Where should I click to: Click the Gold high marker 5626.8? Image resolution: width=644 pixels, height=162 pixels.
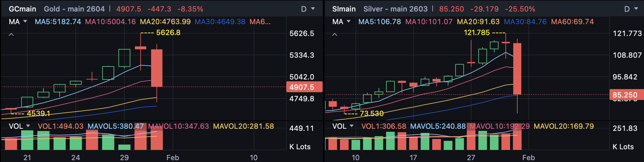point(168,33)
